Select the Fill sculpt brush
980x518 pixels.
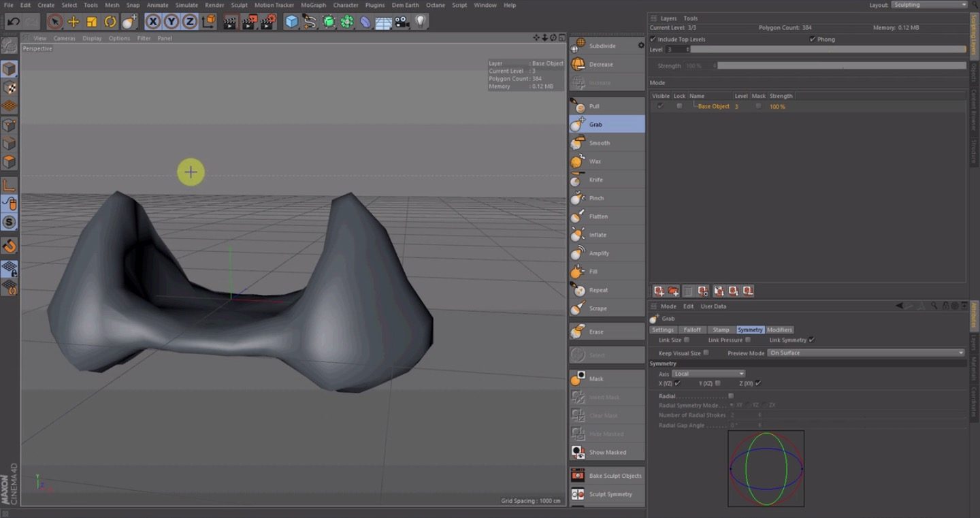pyautogui.click(x=607, y=272)
